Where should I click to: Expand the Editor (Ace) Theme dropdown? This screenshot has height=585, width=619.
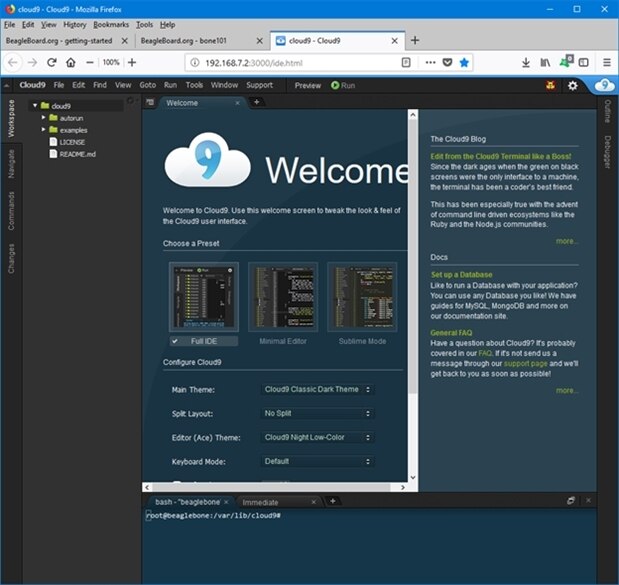[317, 438]
